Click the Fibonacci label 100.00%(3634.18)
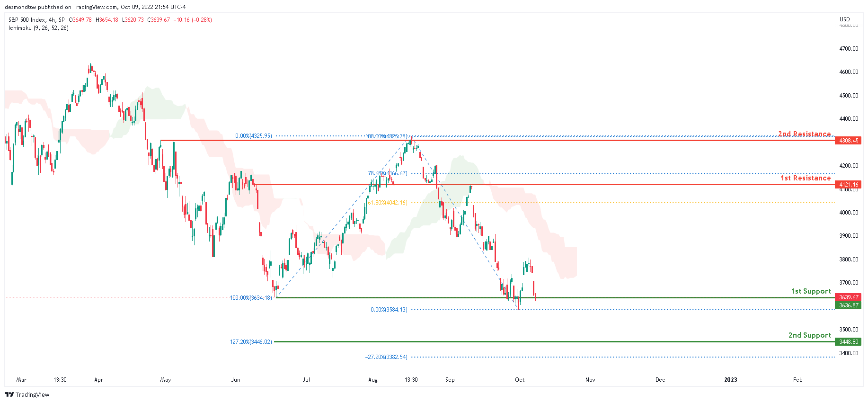This screenshot has height=403, width=868. point(251,298)
